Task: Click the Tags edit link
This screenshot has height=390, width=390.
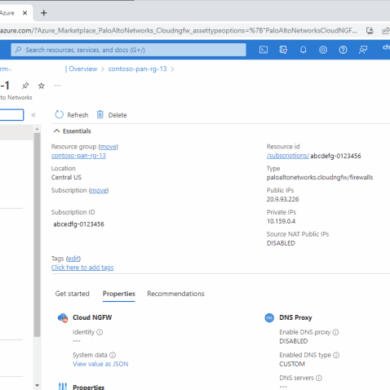Action: pyautogui.click(x=73, y=259)
